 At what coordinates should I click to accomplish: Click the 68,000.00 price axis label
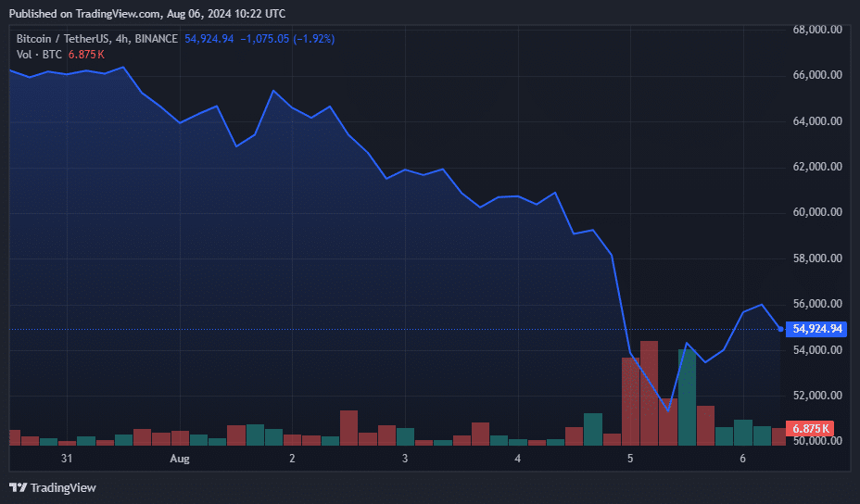click(x=817, y=30)
